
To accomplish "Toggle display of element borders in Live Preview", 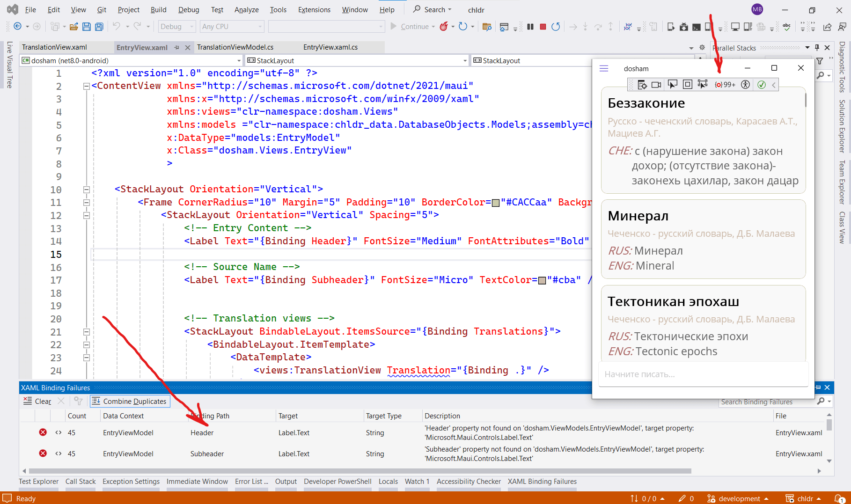I will click(687, 85).
